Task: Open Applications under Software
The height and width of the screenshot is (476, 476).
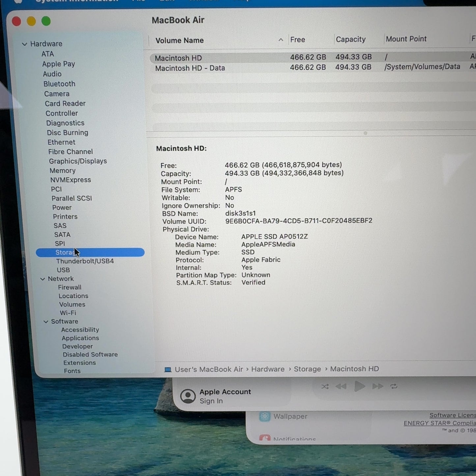Action: (x=80, y=338)
